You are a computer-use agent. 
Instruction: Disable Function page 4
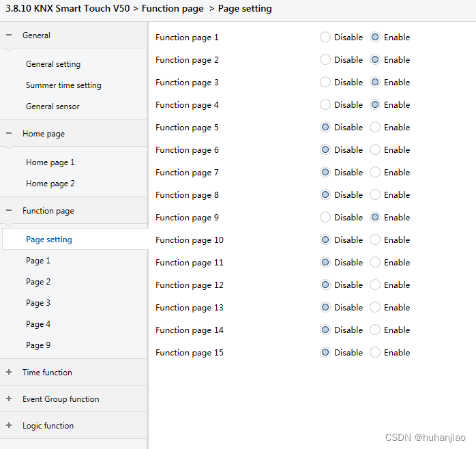325,105
